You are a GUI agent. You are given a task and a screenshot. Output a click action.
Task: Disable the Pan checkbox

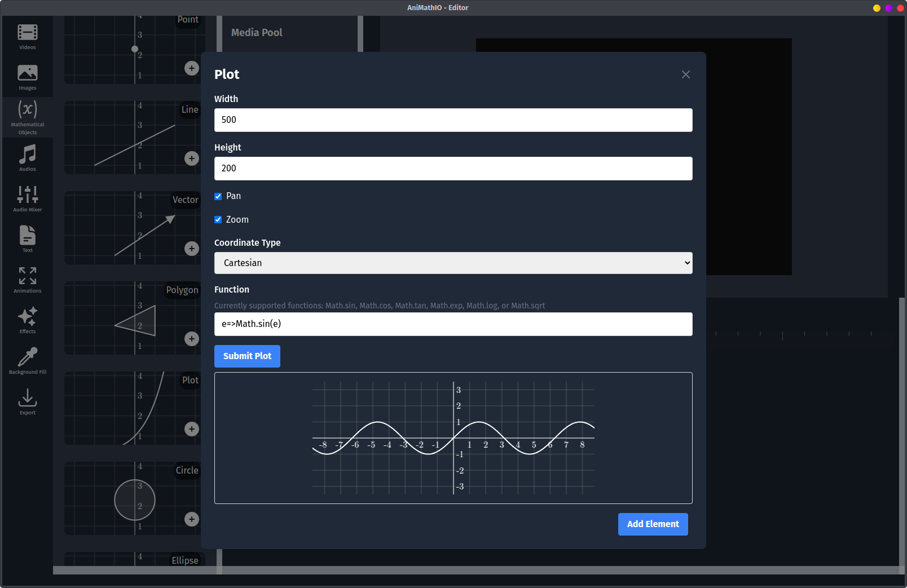[x=218, y=196]
